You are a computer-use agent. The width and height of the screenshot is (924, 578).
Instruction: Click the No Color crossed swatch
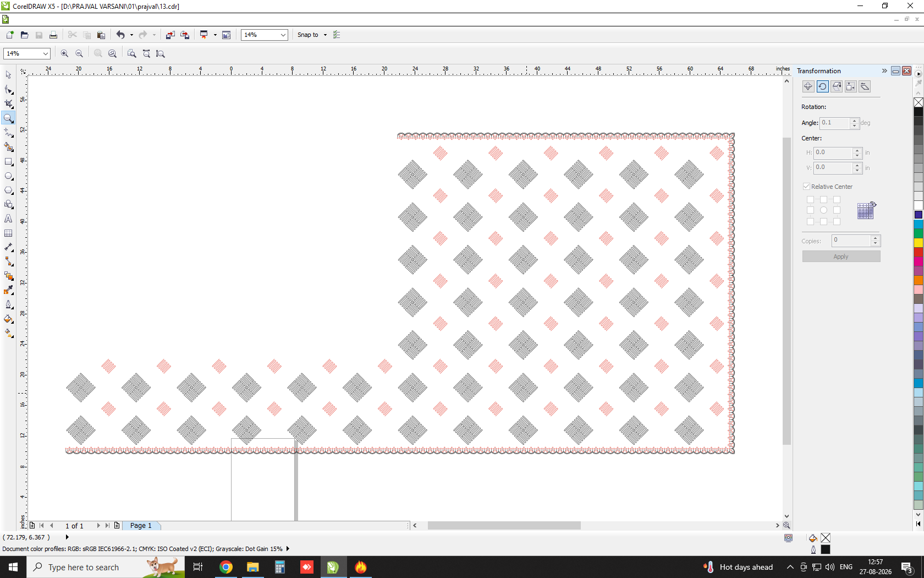(919, 102)
